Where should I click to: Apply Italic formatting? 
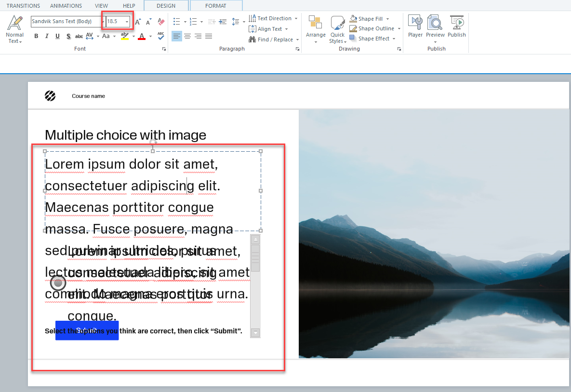point(47,36)
